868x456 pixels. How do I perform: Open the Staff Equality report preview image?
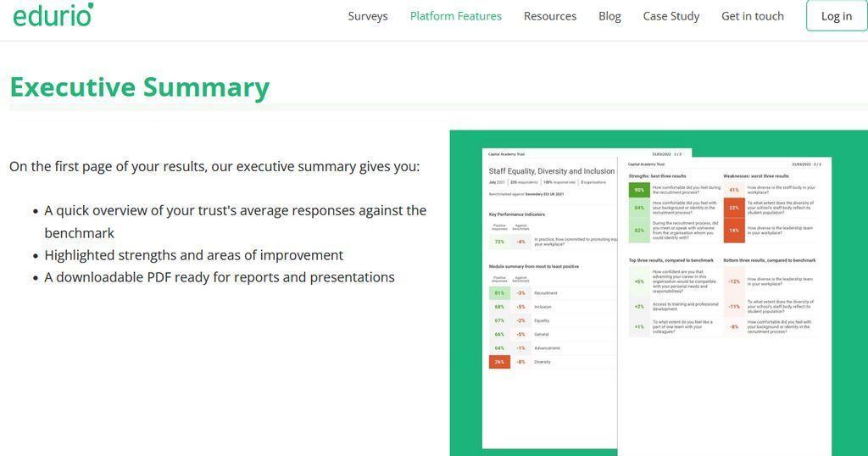tap(658, 293)
